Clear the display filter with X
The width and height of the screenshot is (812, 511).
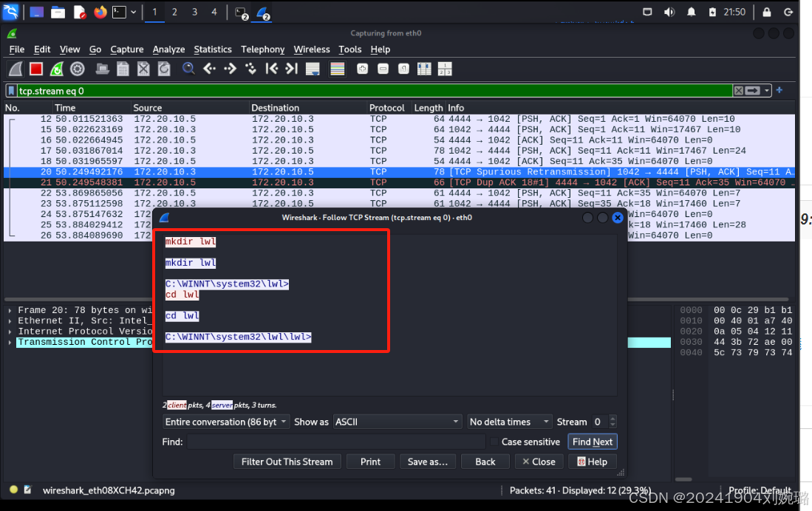coord(738,91)
